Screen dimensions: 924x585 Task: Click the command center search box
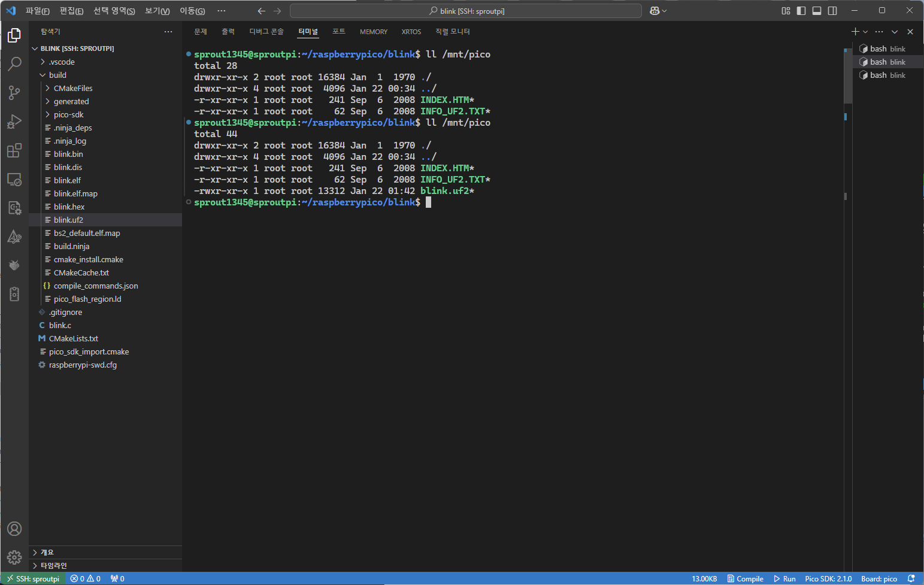pos(466,11)
